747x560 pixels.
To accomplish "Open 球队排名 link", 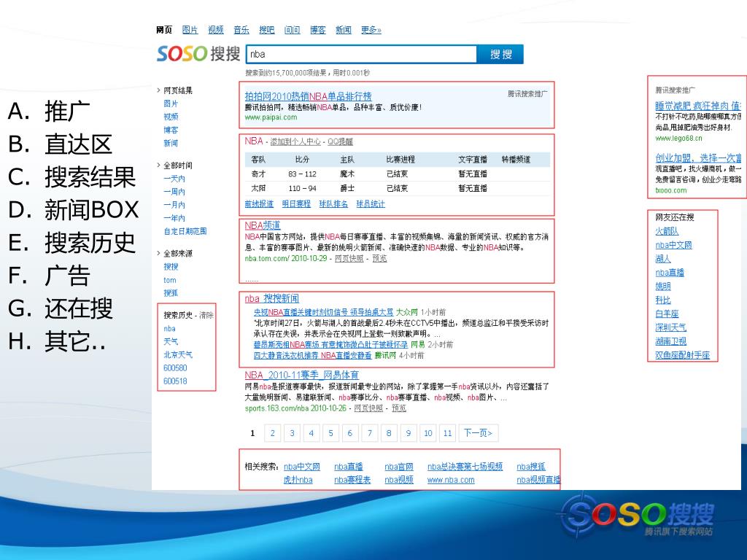I will 333,204.
